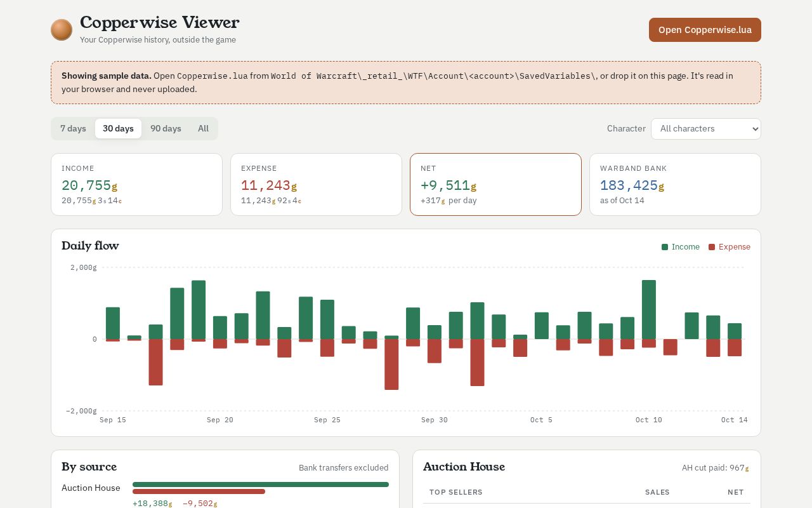Click the +18,388g income value
Image resolution: width=812 pixels, height=508 pixels.
coord(152,504)
